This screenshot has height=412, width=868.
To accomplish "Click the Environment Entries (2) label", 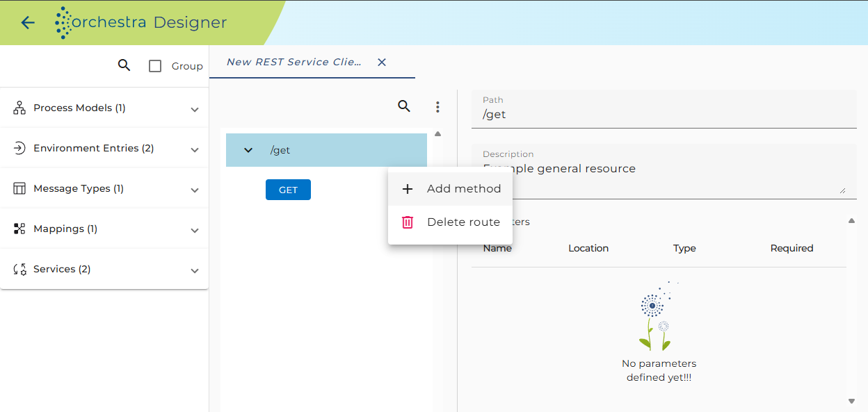I will pyautogui.click(x=94, y=148).
